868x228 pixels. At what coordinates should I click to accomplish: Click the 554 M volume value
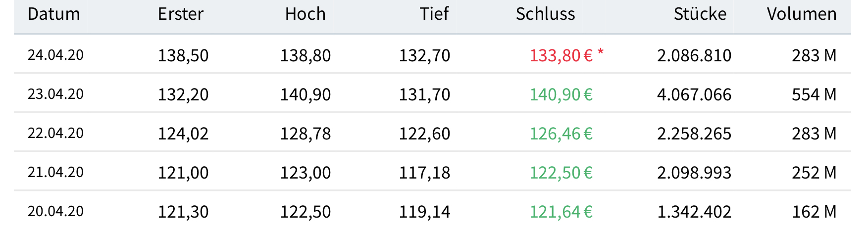[x=814, y=94]
